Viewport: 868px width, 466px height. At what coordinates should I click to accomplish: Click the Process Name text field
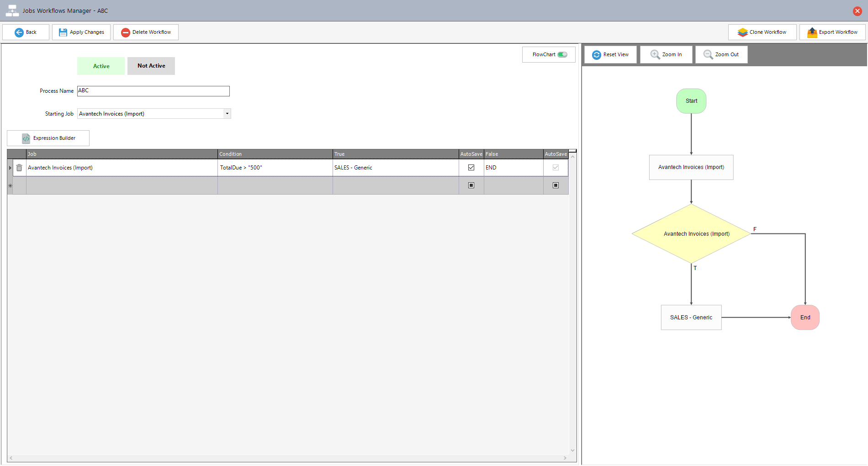pos(153,91)
